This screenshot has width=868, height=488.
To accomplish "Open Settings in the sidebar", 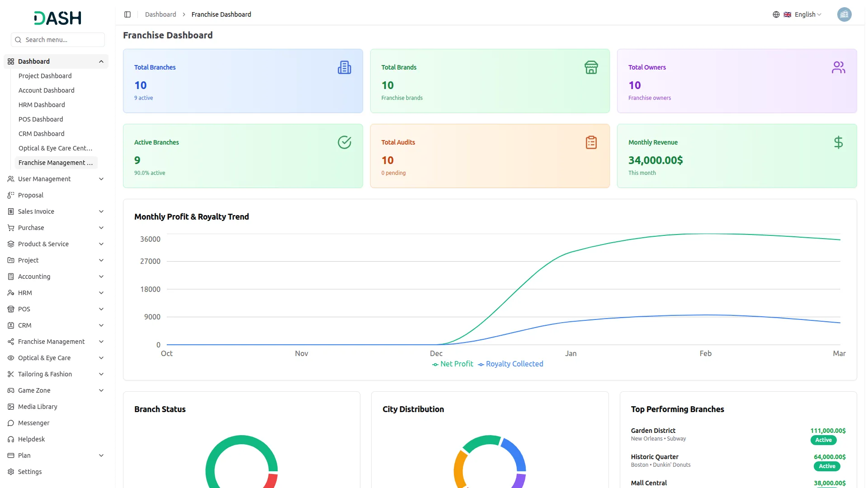I will click(30, 472).
